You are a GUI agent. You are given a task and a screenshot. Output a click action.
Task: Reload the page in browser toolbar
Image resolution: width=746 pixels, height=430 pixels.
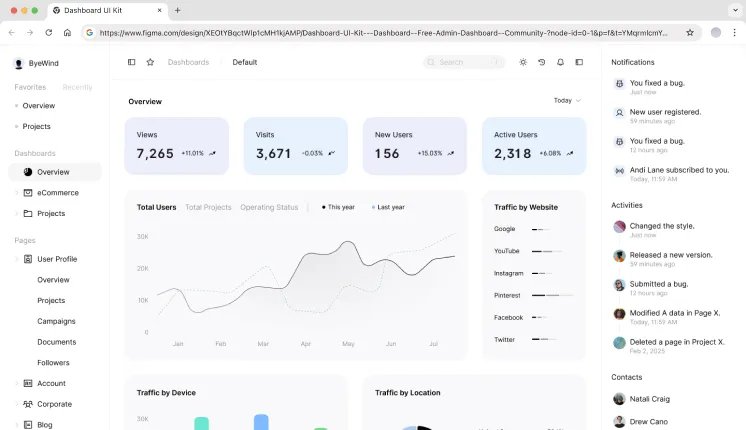(49, 32)
